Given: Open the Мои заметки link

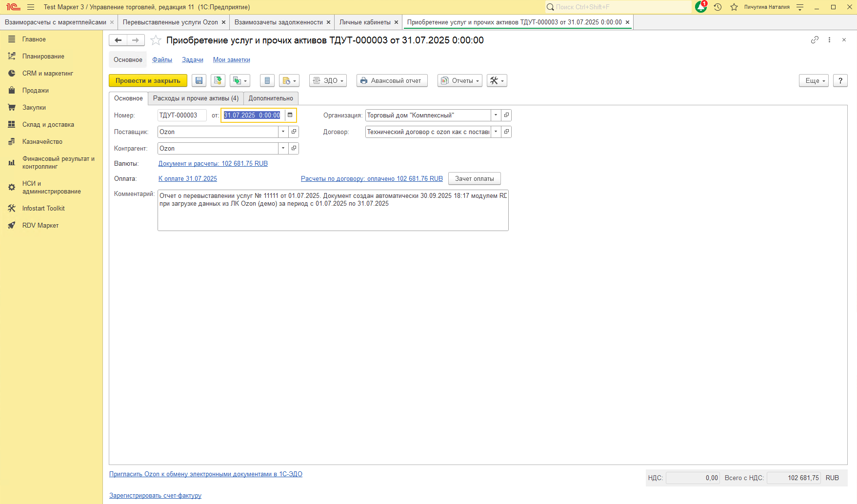Looking at the screenshot, I should point(232,59).
